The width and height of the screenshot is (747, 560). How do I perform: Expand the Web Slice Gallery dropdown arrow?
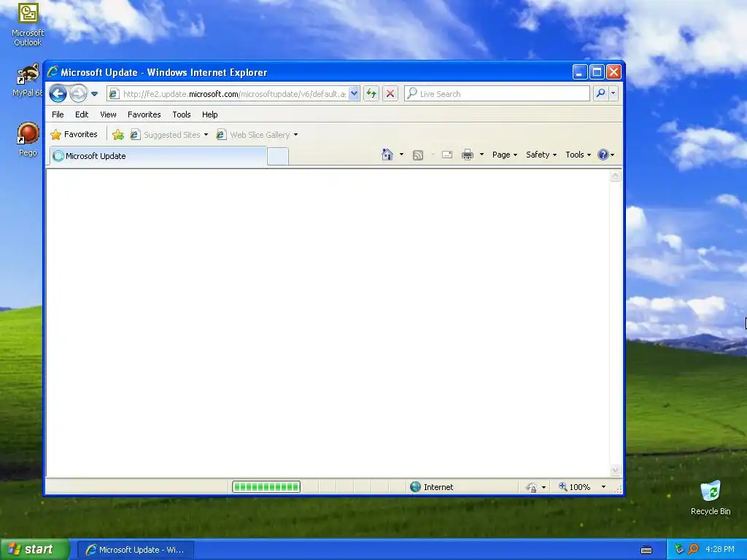[x=296, y=135]
